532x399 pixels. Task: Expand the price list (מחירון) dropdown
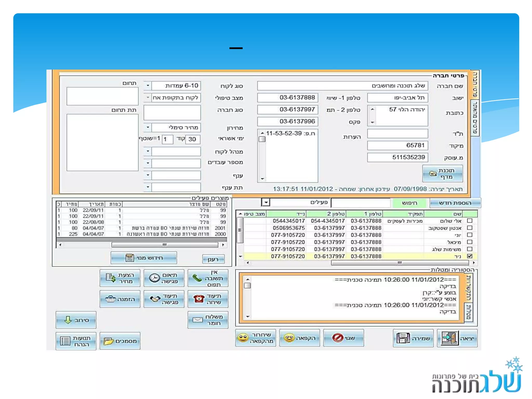(x=148, y=127)
